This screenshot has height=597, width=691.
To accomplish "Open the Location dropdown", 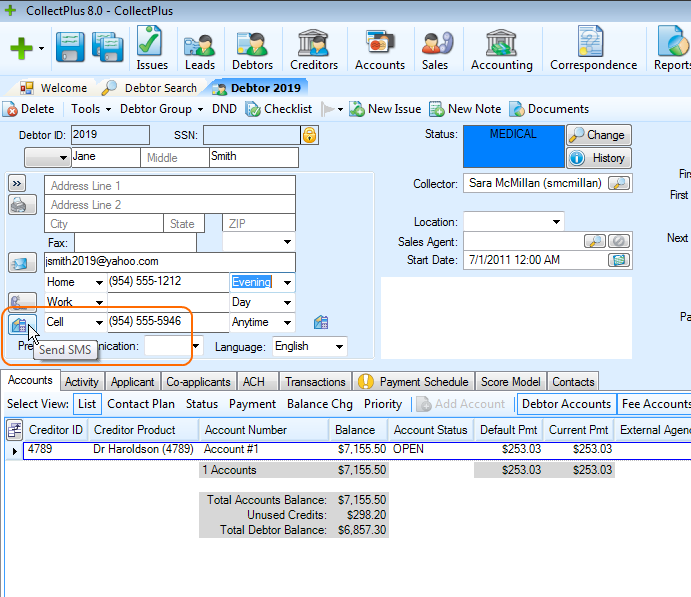I will click(x=556, y=222).
